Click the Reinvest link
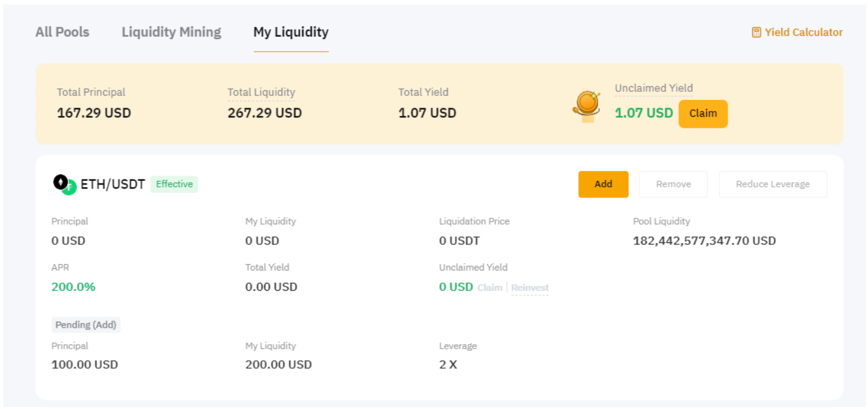The height and width of the screenshot is (409, 868). point(529,288)
